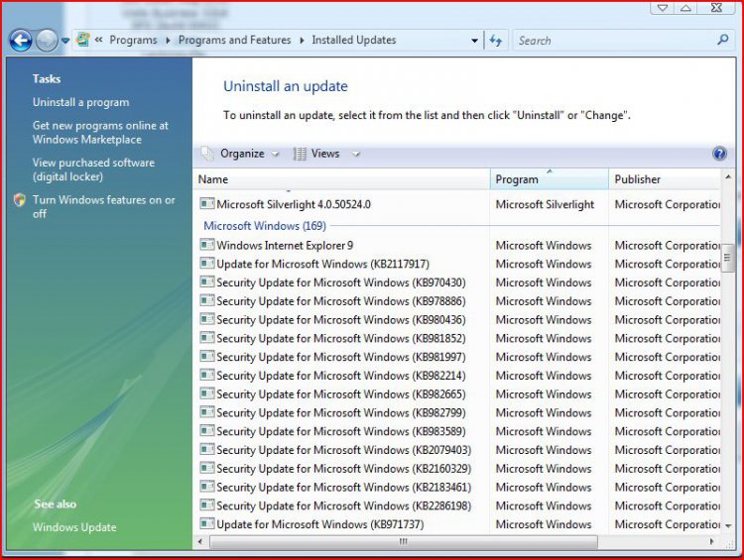
Task: Click the vertical scrollbar thumb
Action: 727,258
